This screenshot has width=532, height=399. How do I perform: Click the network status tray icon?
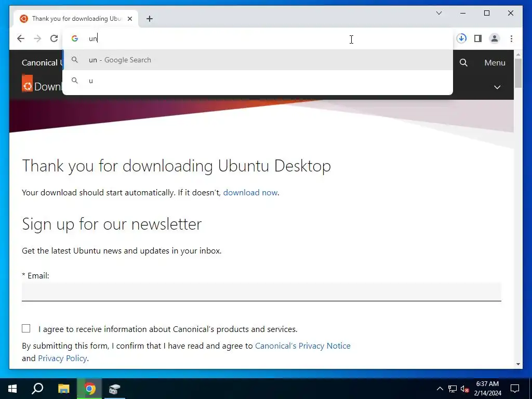pos(453,389)
